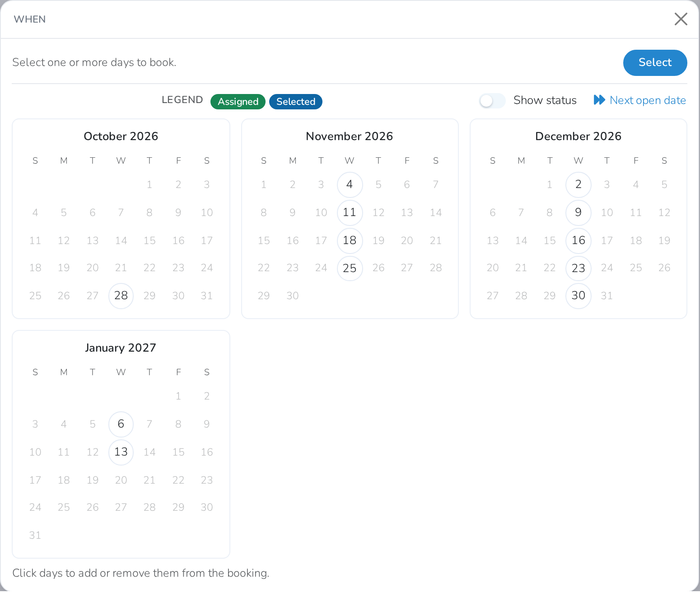Viewport: 700px width, 593px height.
Task: Add December 16, 2026 to booking
Action: coord(579,241)
